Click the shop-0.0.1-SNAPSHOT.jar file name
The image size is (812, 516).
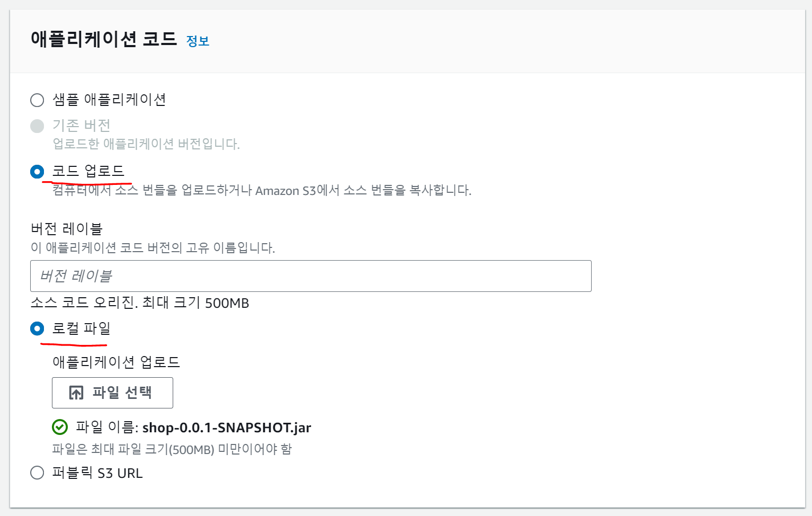pyautogui.click(x=226, y=428)
